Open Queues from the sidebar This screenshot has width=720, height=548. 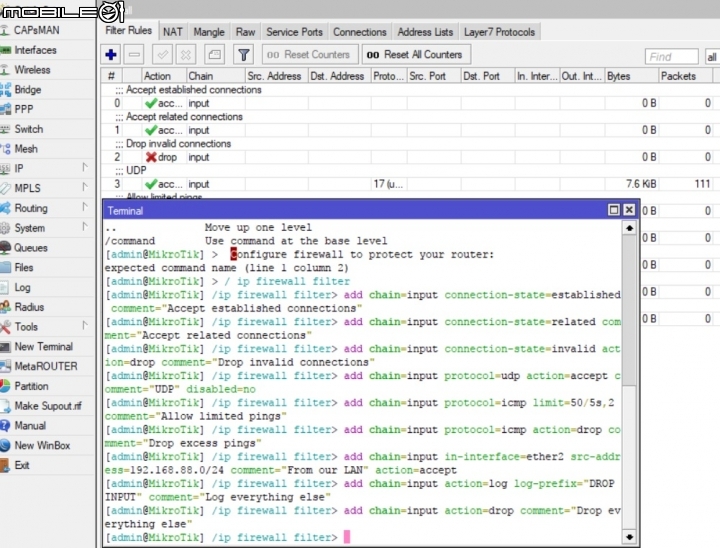pos(30,248)
